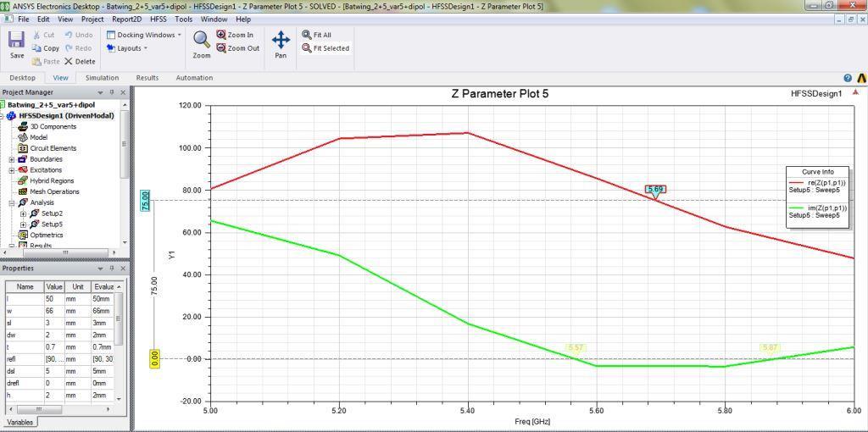
Task: Switch to the Desktop ribbon tab
Action: [23, 78]
